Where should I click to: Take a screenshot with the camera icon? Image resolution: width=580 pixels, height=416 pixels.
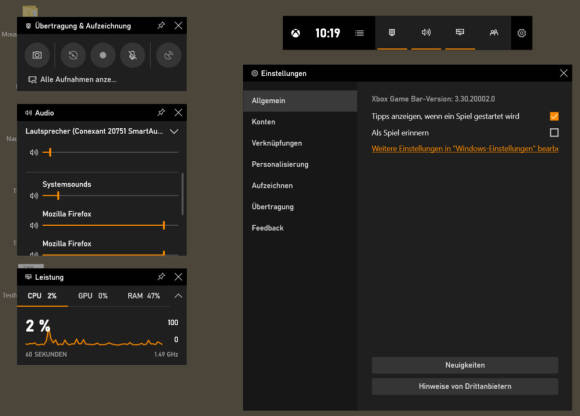click(x=37, y=55)
